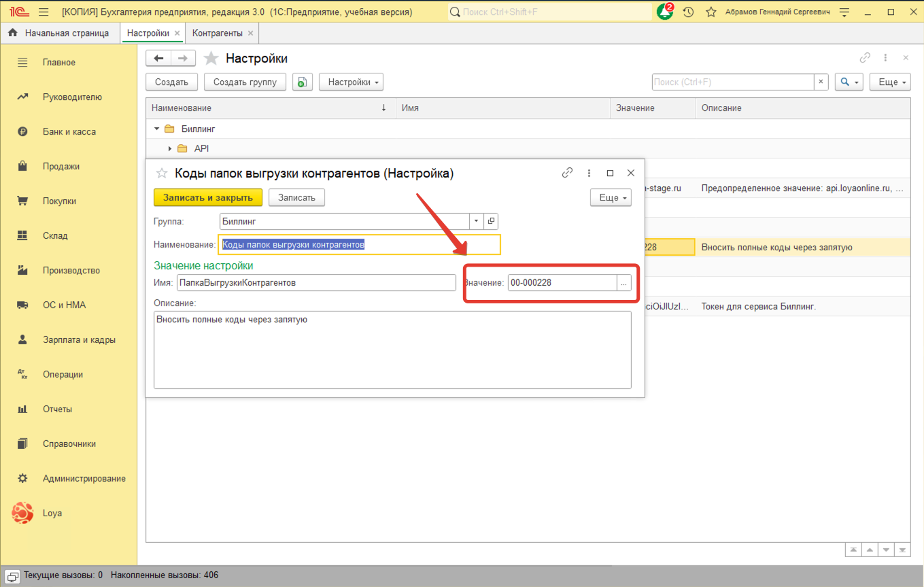Jump to list end with bottom arrow
Screen dimensions: 924x587
click(x=903, y=550)
